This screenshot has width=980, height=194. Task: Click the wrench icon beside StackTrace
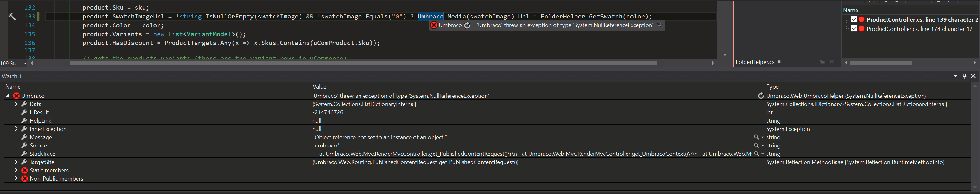[24, 154]
